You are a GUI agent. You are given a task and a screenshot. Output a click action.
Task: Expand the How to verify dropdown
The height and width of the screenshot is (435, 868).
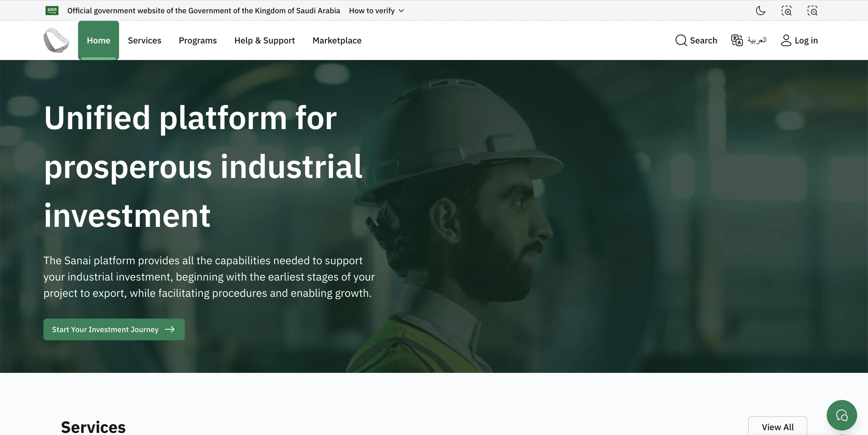pos(376,11)
